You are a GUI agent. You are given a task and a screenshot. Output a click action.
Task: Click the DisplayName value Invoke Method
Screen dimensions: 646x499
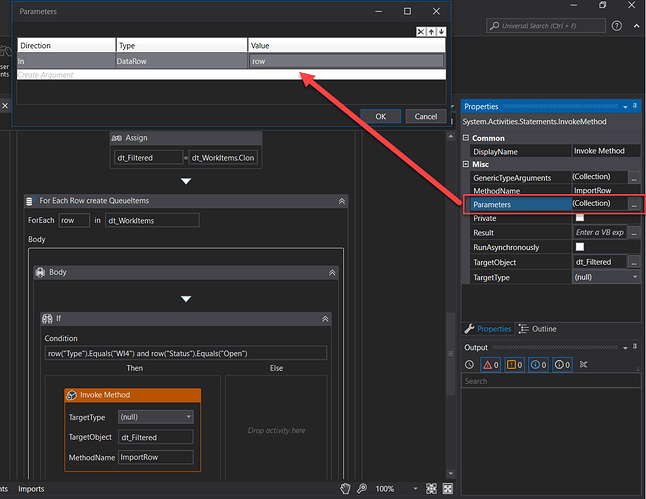coord(606,151)
